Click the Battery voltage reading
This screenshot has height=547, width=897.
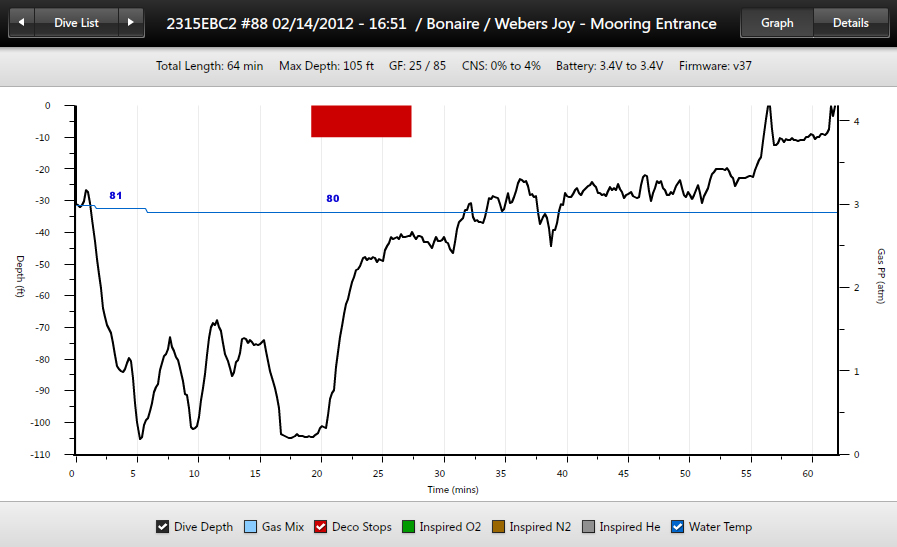(606, 66)
